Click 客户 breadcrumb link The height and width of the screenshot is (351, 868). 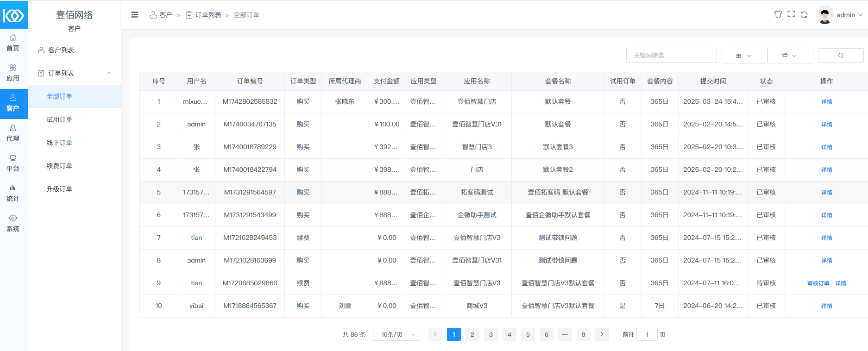tap(161, 15)
